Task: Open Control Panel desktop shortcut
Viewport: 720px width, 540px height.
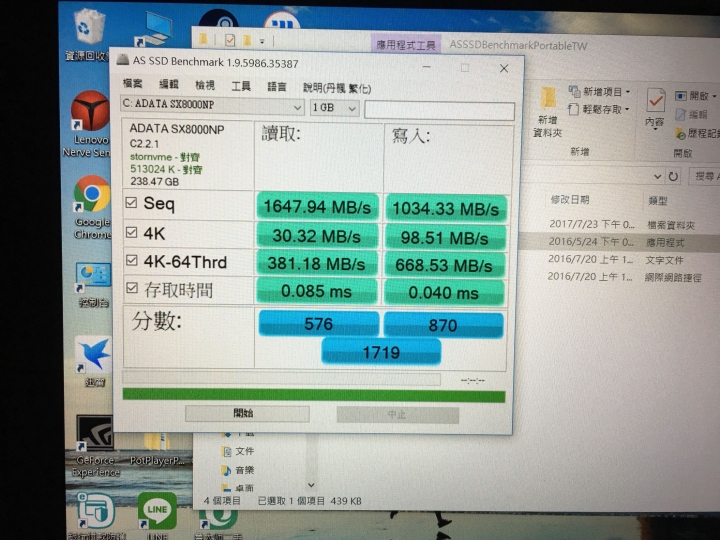Action: (93, 284)
